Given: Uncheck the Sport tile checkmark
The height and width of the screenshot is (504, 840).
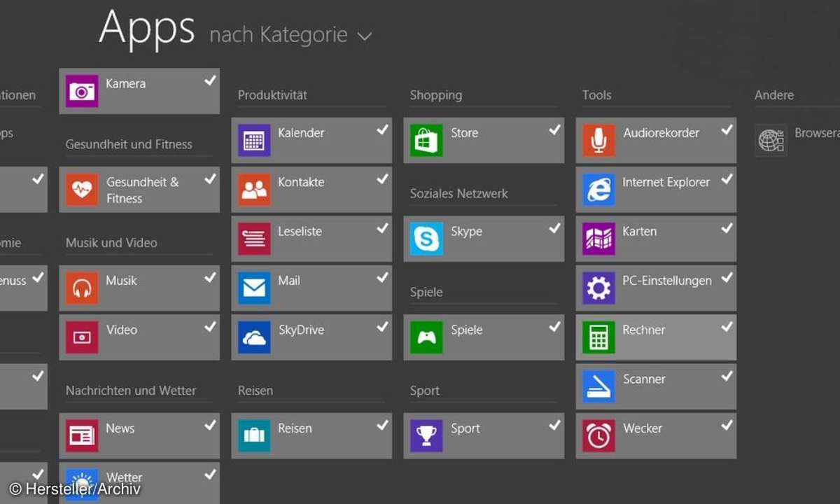Looking at the screenshot, I should 554,426.
